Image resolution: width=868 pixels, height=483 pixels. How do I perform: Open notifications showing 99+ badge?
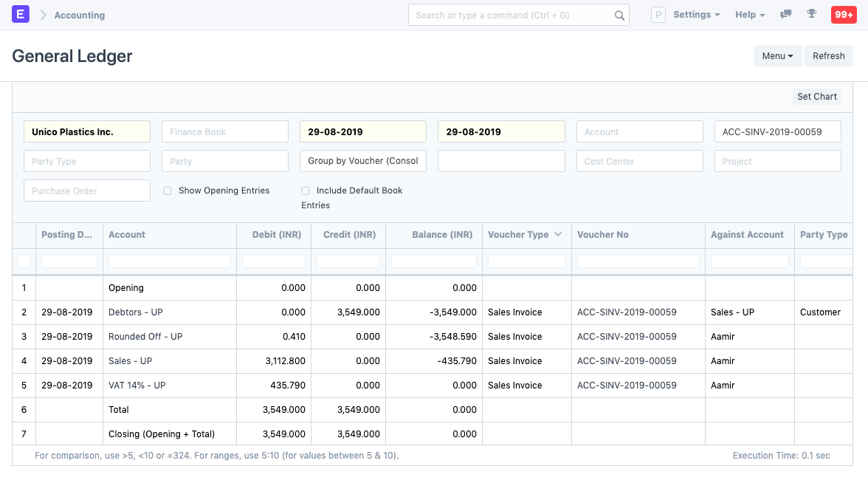[844, 14]
